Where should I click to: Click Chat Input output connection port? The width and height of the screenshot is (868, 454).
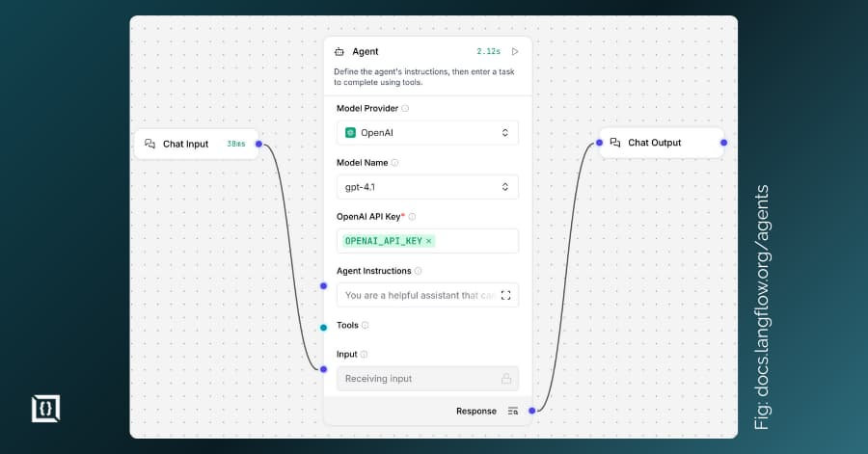(x=258, y=144)
